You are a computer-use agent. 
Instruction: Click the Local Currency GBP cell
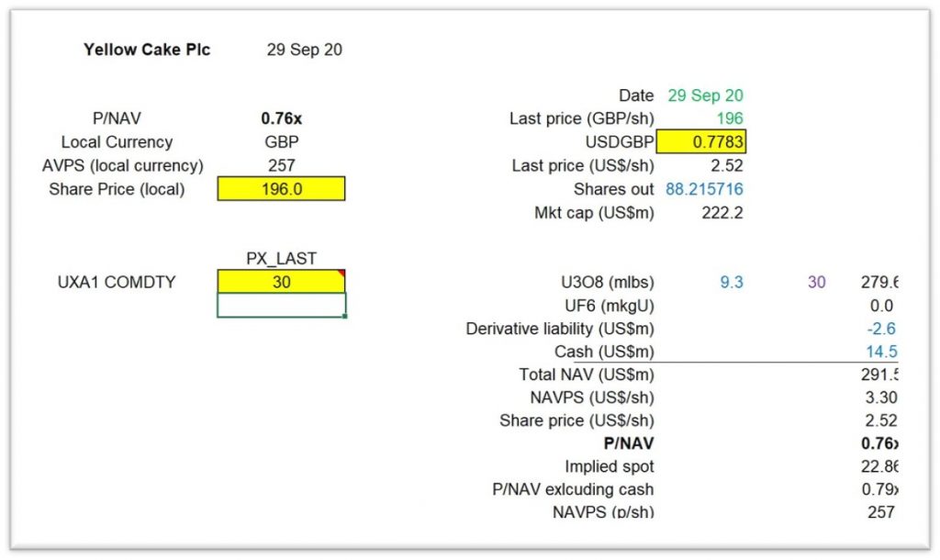pyautogui.click(x=281, y=142)
